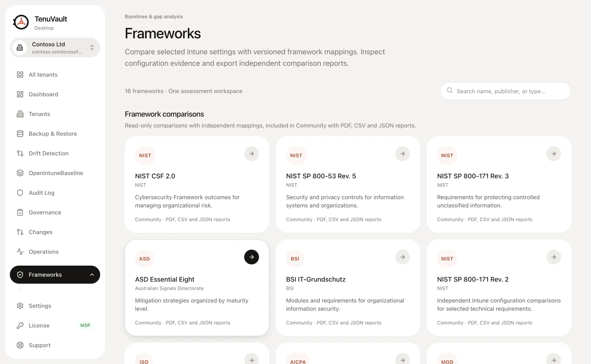Go to Governance section

[x=55, y=212]
